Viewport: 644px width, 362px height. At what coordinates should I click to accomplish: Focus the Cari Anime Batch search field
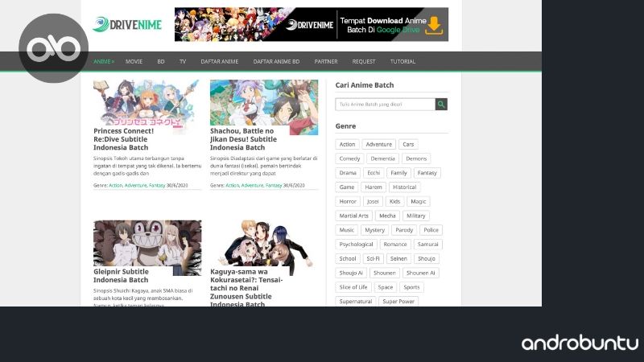[386, 105]
